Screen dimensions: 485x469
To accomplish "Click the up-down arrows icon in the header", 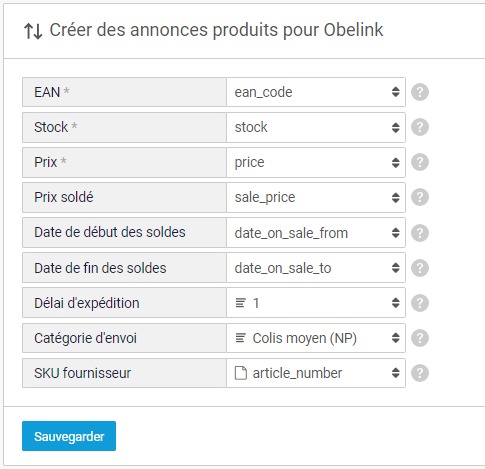I will 33,31.
